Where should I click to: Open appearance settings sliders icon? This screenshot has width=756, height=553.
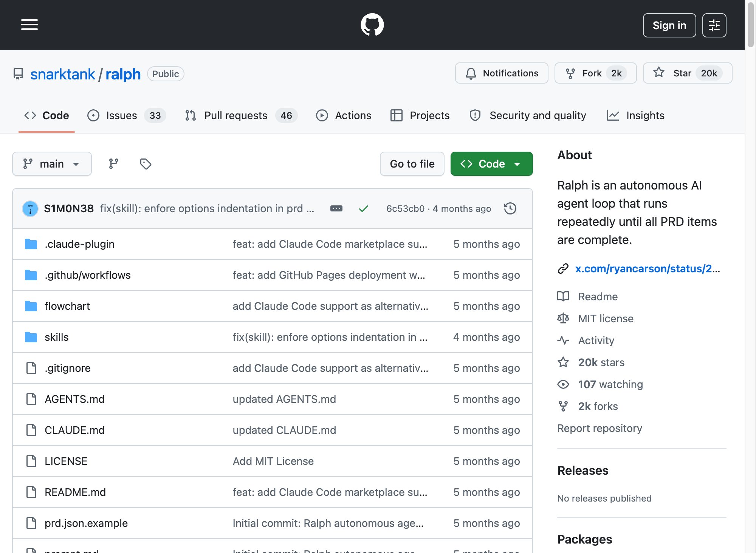pyautogui.click(x=714, y=25)
